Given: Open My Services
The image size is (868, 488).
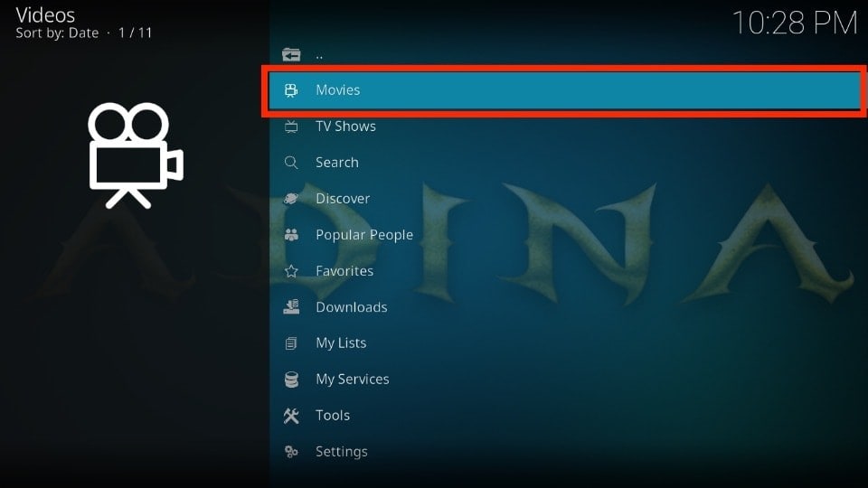Looking at the screenshot, I should [x=564, y=380].
